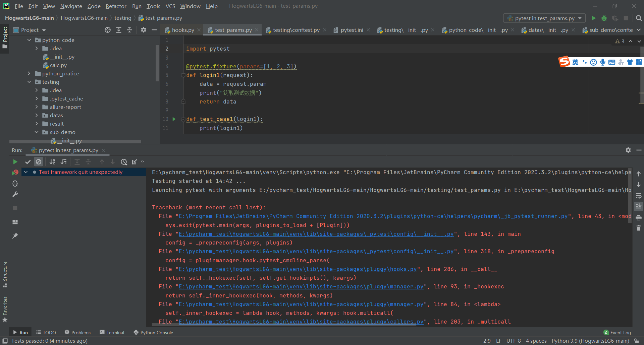Collapse the testing folder

tap(29, 82)
